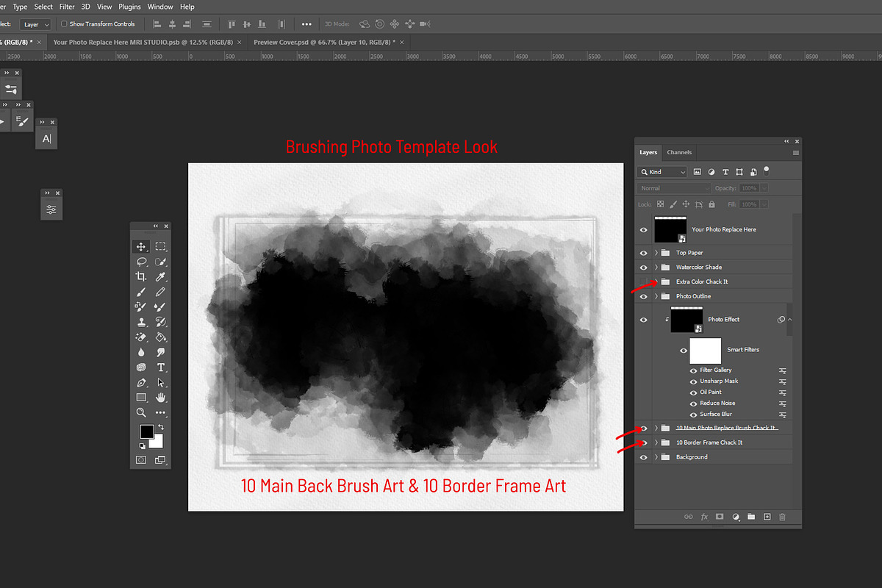Select the Blur tool
Screen dimensions: 882x588
pyautogui.click(x=140, y=352)
